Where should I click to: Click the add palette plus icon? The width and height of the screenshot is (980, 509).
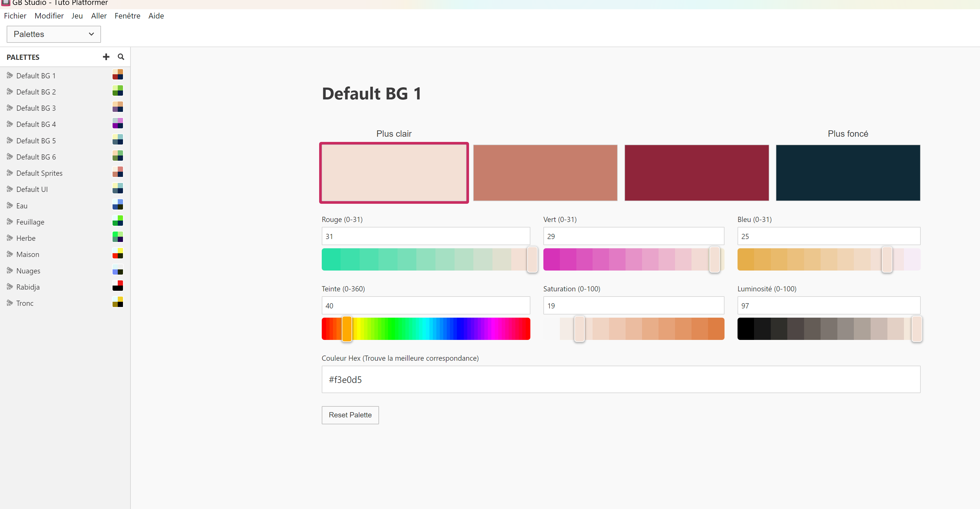coord(106,57)
